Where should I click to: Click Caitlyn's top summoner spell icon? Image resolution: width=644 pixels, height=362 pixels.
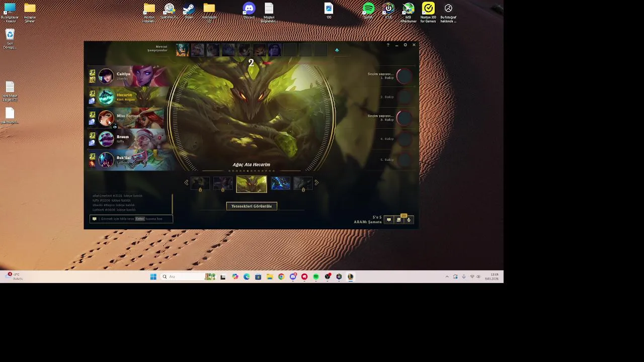(92, 73)
